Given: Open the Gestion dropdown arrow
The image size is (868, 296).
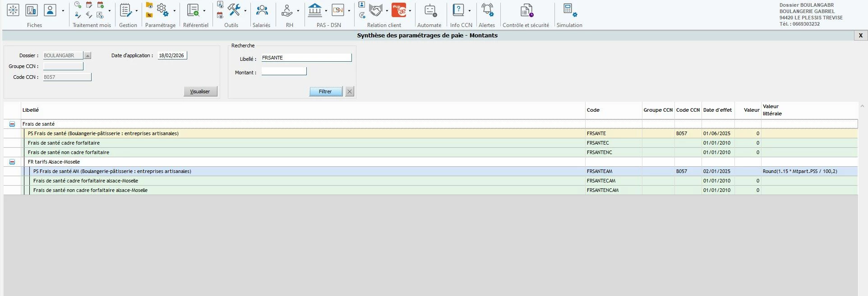Looking at the screenshot, I should point(137,11).
